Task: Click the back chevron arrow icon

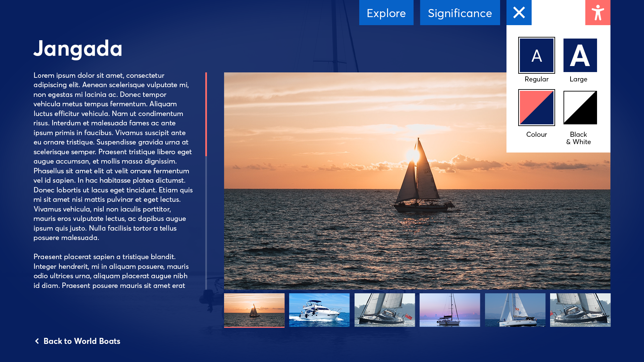Action: [x=37, y=341]
